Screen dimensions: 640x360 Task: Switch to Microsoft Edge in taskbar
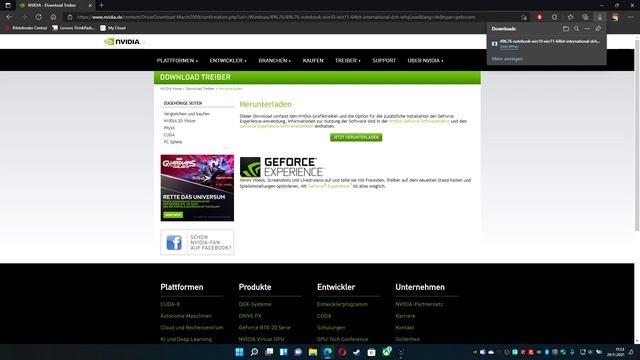click(327, 352)
